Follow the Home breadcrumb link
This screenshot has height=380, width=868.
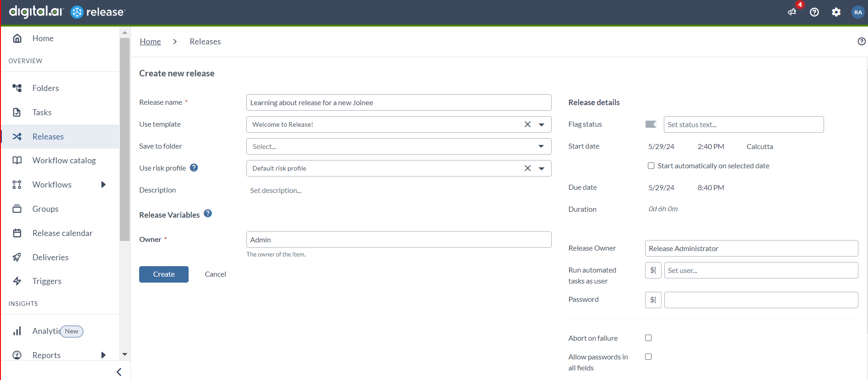(x=150, y=42)
